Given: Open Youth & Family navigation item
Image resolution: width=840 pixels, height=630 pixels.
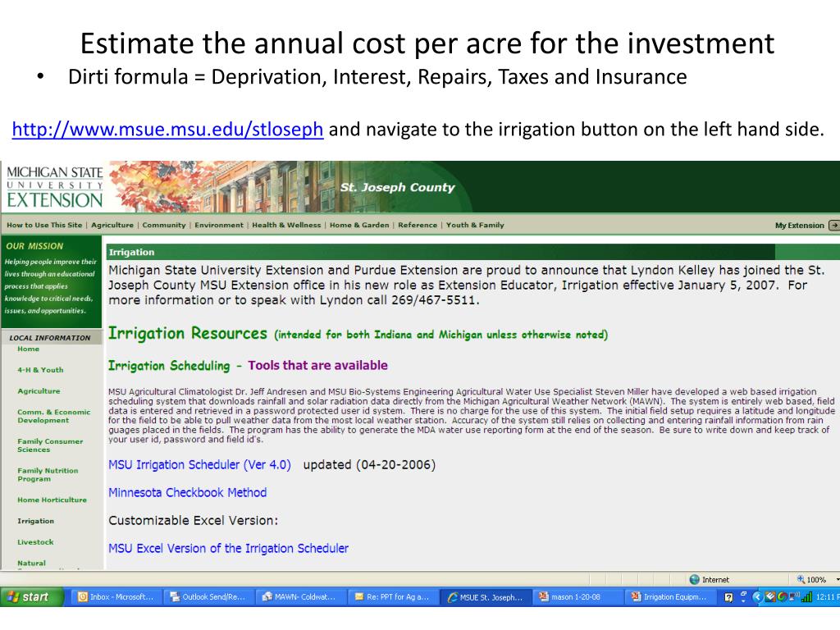Looking at the screenshot, I should point(475,225).
